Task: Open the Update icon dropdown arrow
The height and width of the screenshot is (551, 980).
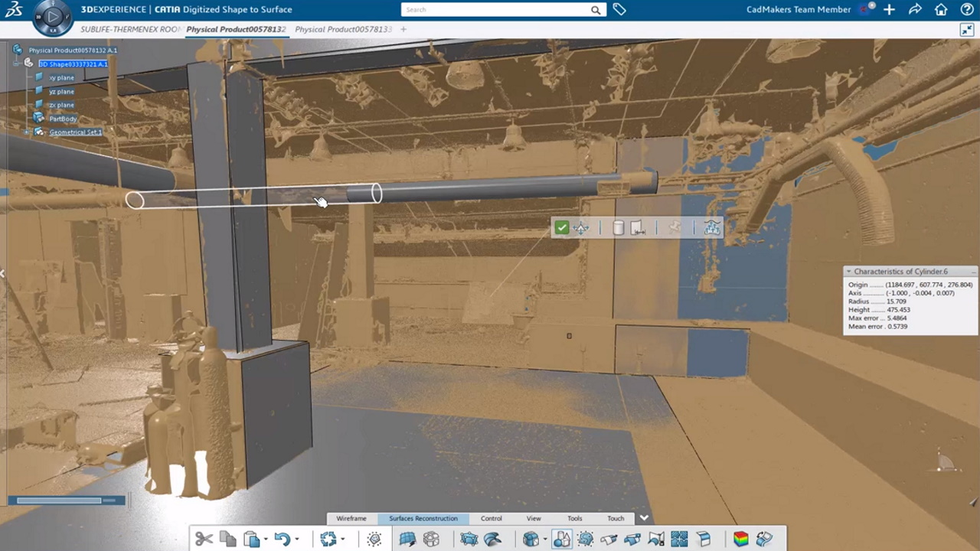Action: [x=342, y=540]
